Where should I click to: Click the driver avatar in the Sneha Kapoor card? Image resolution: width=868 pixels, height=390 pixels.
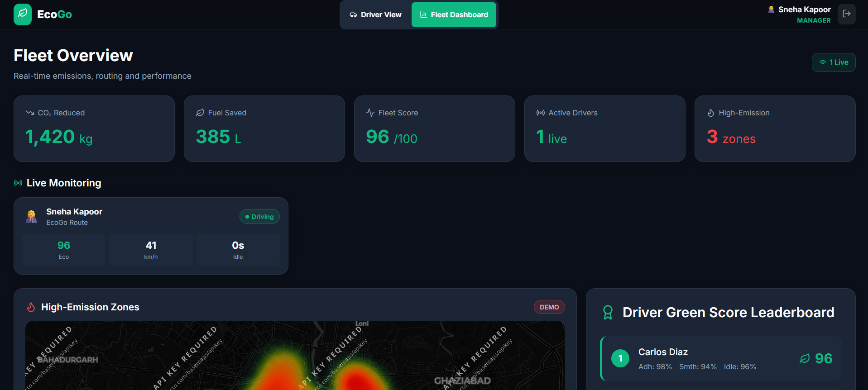[31, 217]
